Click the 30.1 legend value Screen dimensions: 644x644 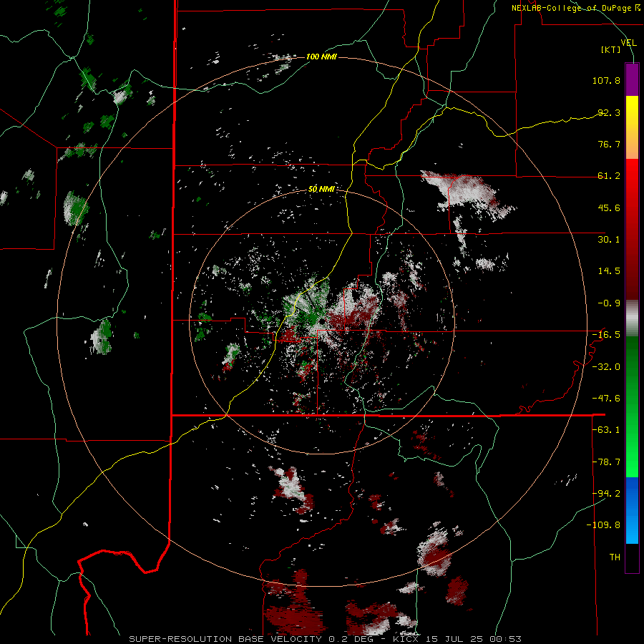click(609, 240)
